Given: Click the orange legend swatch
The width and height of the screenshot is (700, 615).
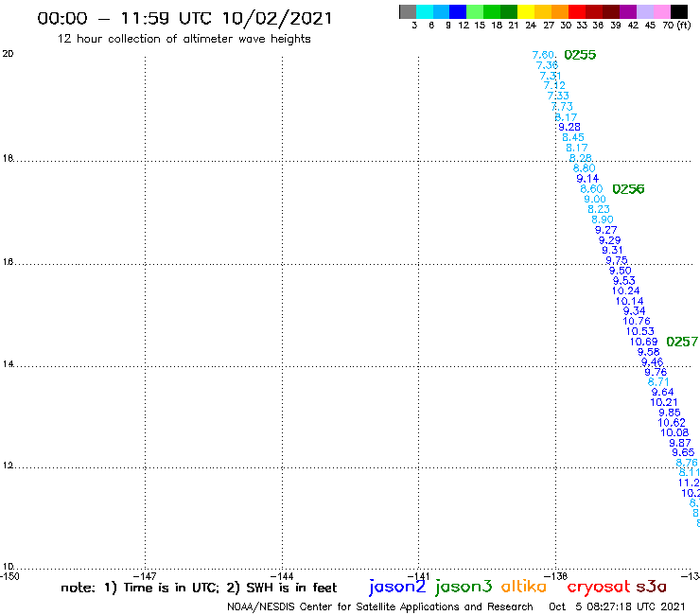Looking at the screenshot, I should pos(560,11).
